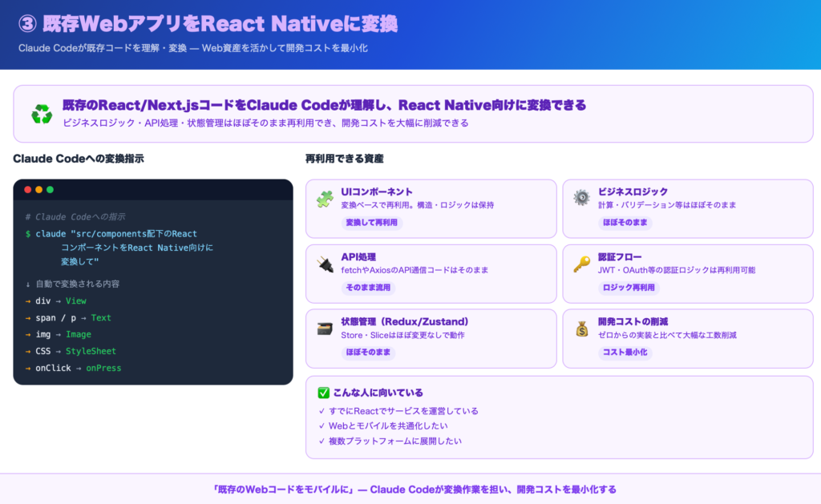
Task: Click the money bag icon beside 開発コストの削減
Action: [x=581, y=329]
